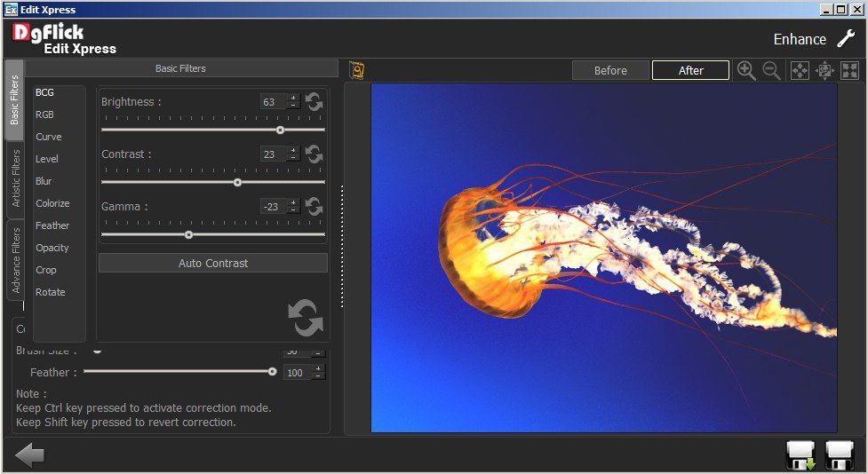Click the Auto Contrast button
This screenshot has height=474, width=868.
pyautogui.click(x=213, y=264)
